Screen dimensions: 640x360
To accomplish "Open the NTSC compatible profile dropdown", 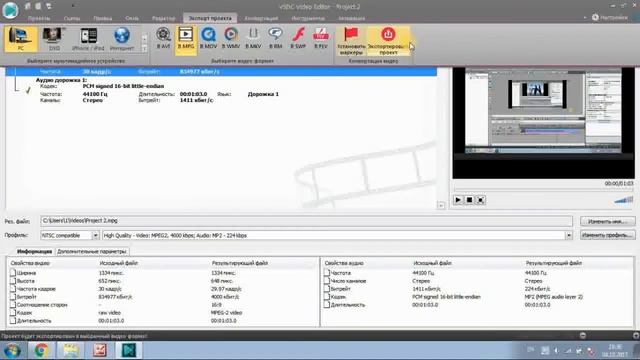I will pyautogui.click(x=95, y=236).
